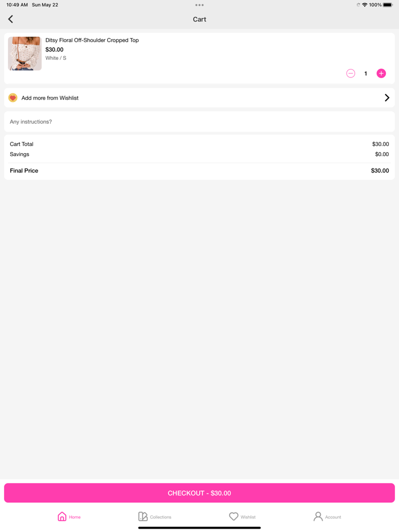Click the Any instructions text field
The width and height of the screenshot is (399, 532).
pos(199,122)
